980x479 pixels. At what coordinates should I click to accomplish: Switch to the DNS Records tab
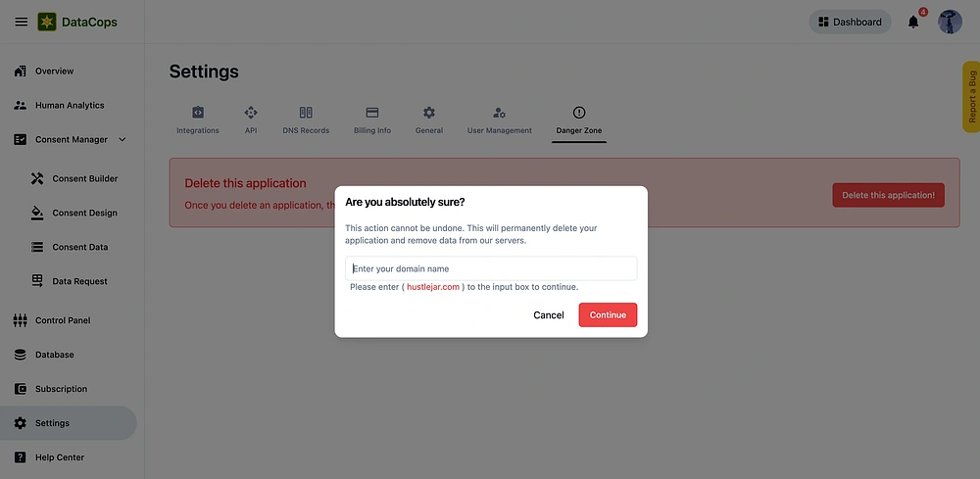[x=306, y=120]
